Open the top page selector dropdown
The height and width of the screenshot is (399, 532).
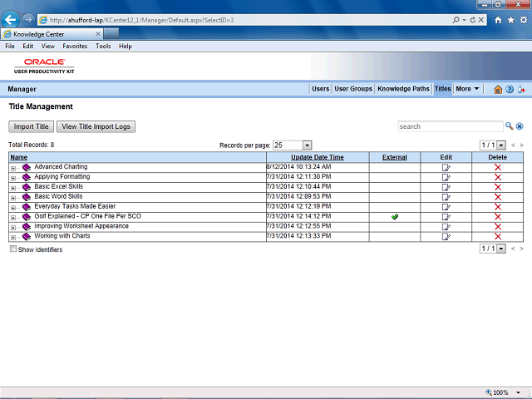[500, 145]
